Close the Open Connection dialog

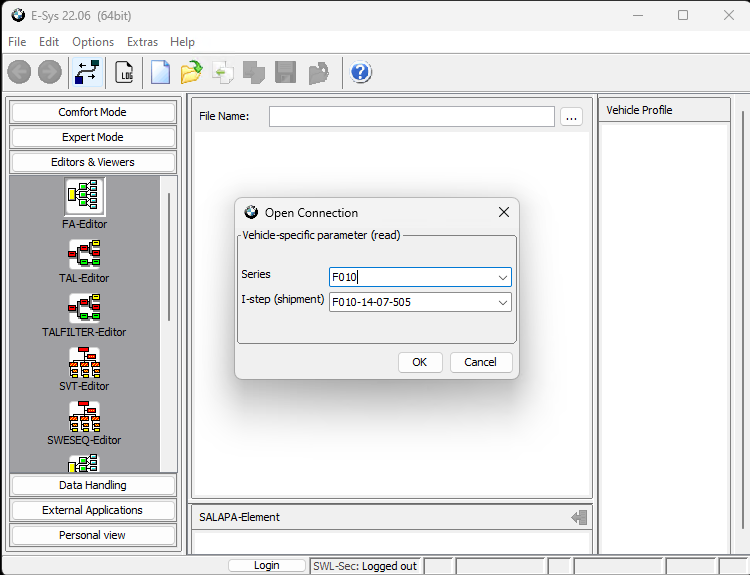click(x=504, y=212)
